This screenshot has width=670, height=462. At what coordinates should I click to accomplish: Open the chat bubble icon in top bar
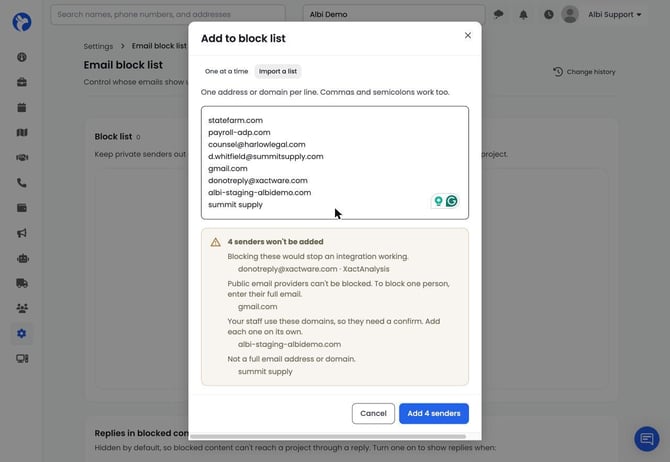tap(498, 15)
